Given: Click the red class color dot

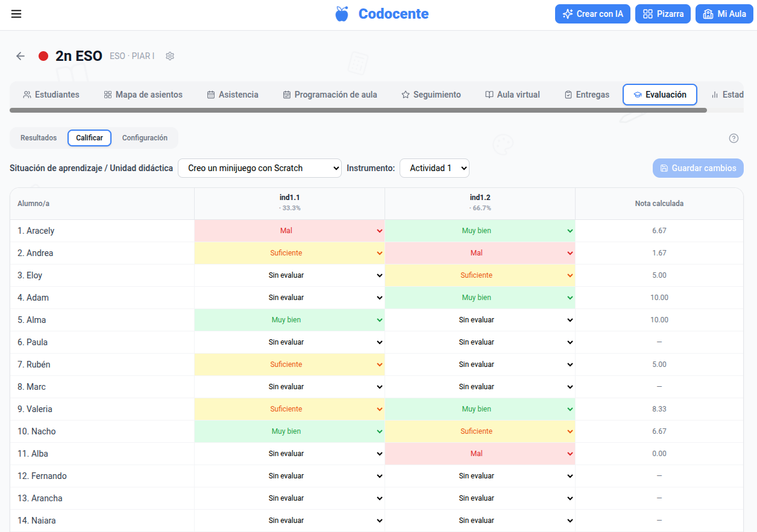Looking at the screenshot, I should [x=43, y=56].
